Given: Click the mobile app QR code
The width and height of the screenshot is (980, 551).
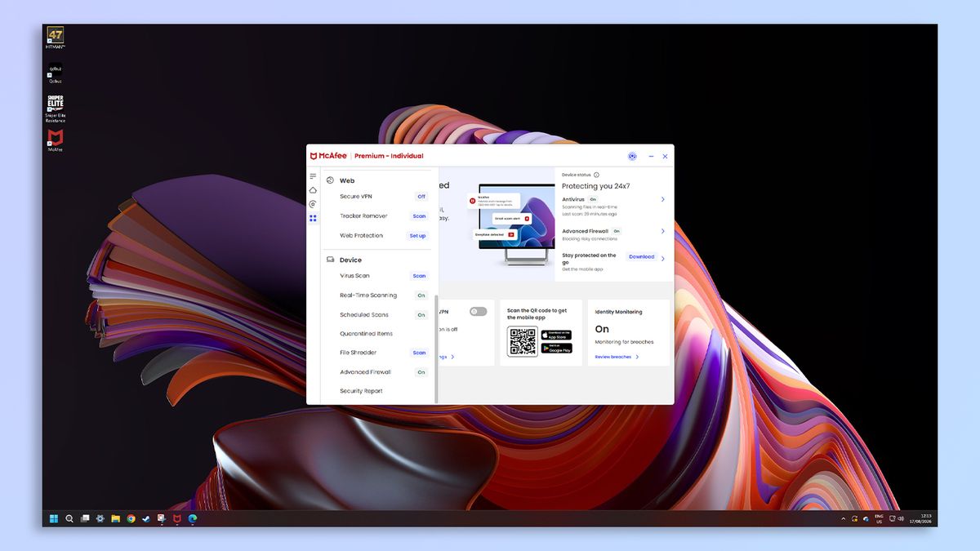Looking at the screenshot, I should coord(523,341).
